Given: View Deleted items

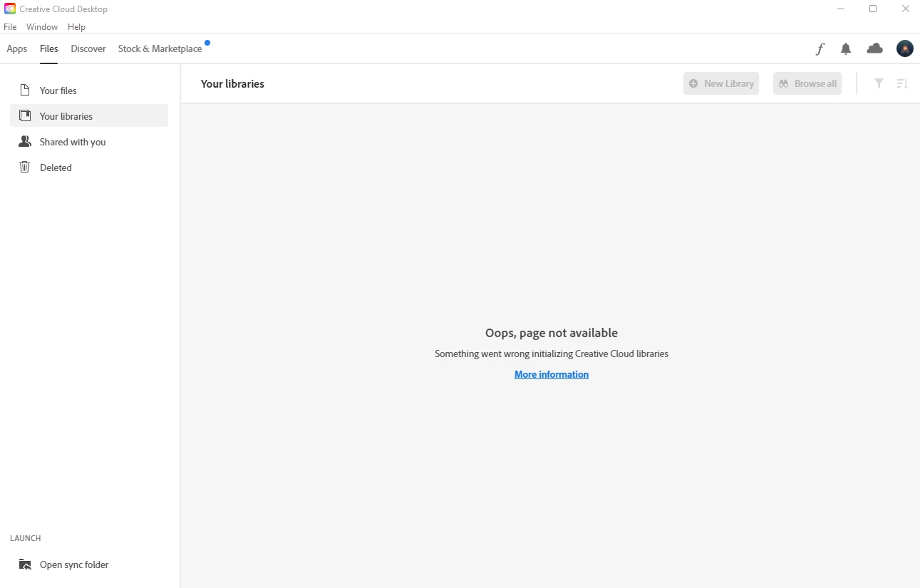Looking at the screenshot, I should (89, 167).
